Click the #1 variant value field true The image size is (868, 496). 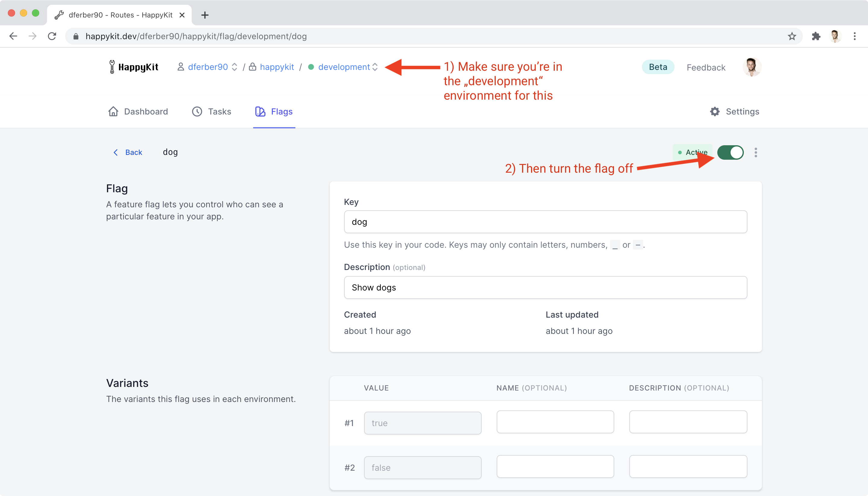[x=423, y=423]
